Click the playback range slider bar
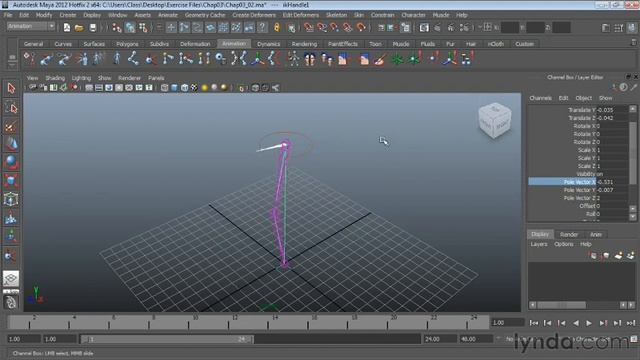The width and height of the screenshot is (640, 360). 167,339
